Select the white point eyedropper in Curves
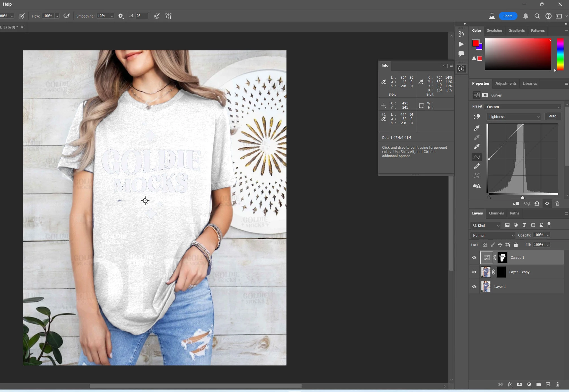 click(x=477, y=146)
